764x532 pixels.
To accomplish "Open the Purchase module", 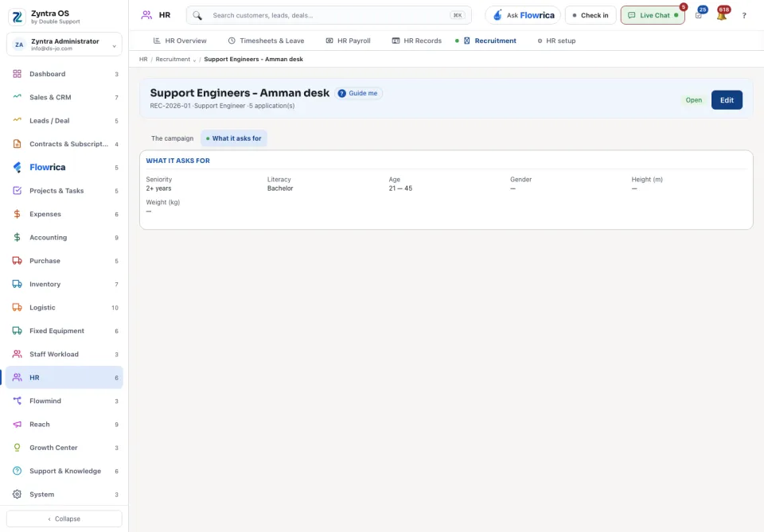I will (x=64, y=261).
